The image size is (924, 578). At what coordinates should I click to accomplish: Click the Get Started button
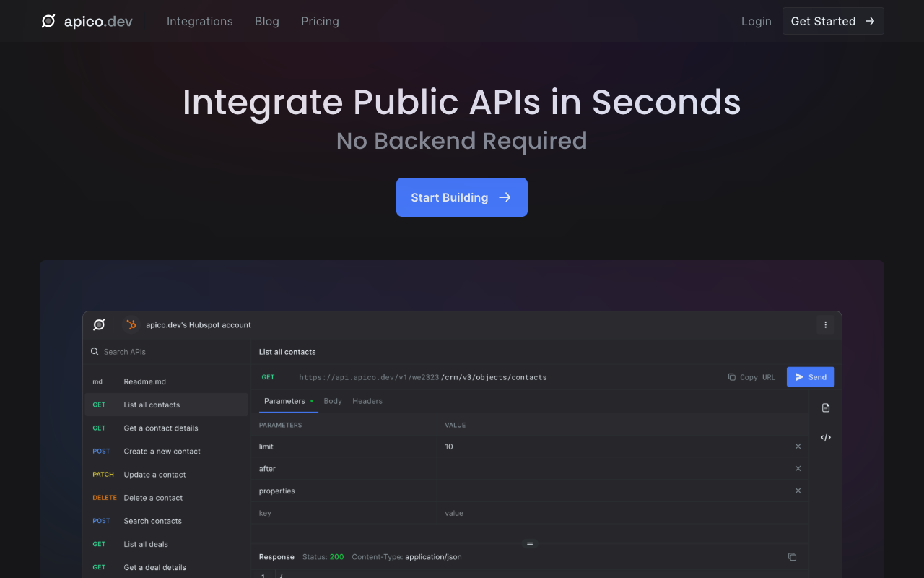tap(833, 21)
